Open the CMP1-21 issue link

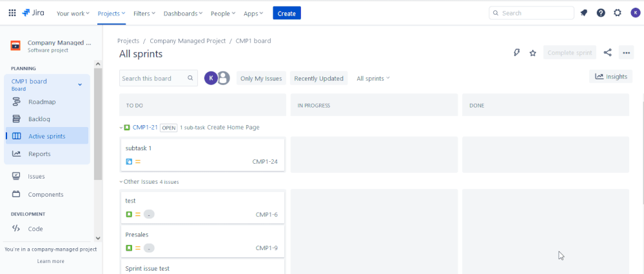tap(145, 128)
